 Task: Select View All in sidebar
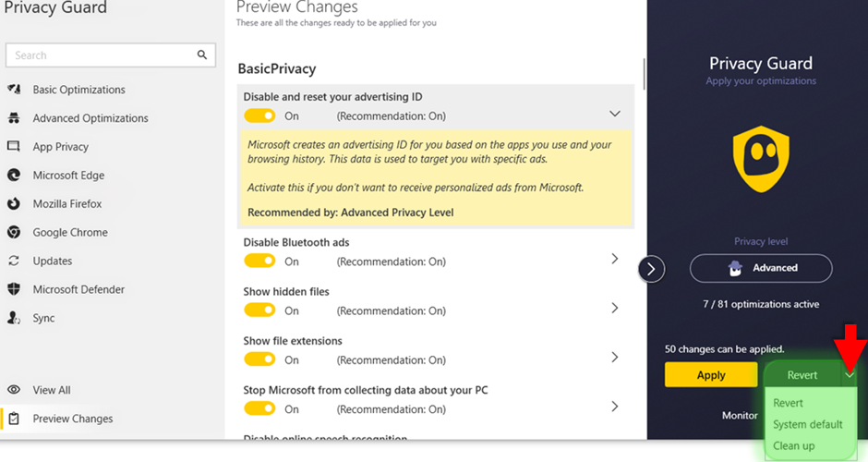click(x=52, y=390)
